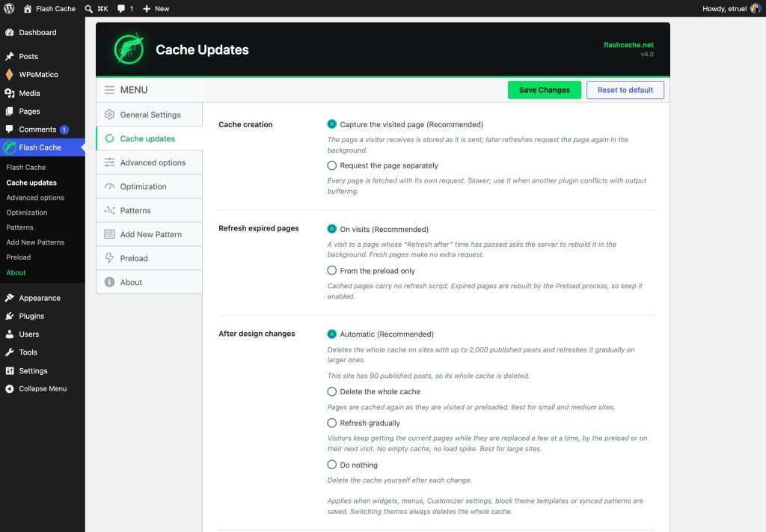
Task: Click the New menu text in the admin bar
Action: [x=162, y=8]
